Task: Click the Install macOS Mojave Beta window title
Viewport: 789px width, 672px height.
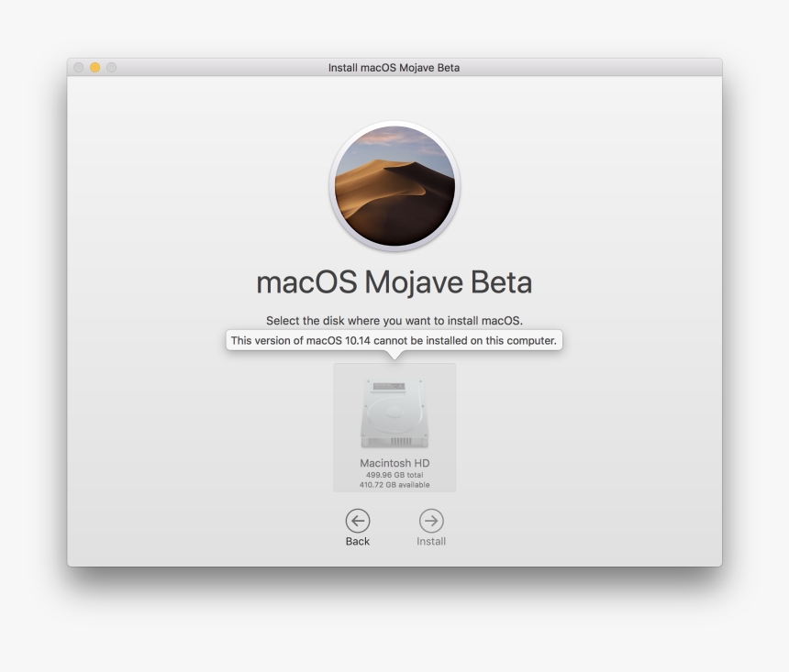Action: click(x=394, y=68)
